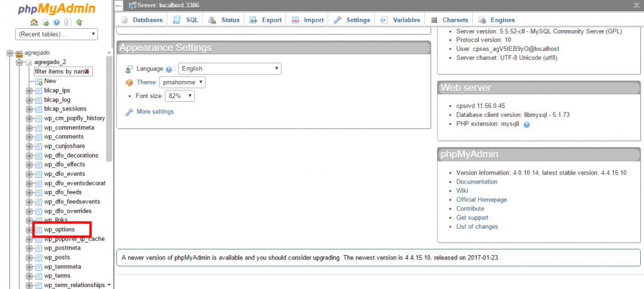
Task: Open the Language dropdown set to English
Action: click(x=230, y=69)
